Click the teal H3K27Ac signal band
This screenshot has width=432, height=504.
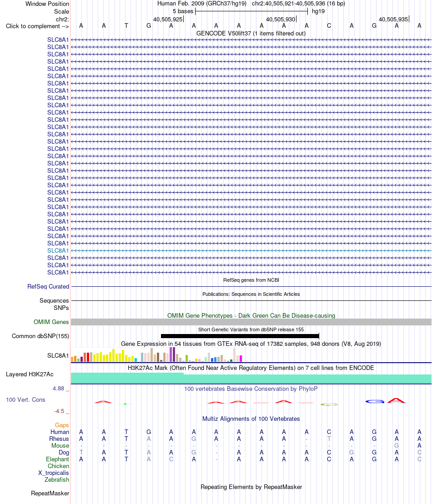(x=251, y=379)
